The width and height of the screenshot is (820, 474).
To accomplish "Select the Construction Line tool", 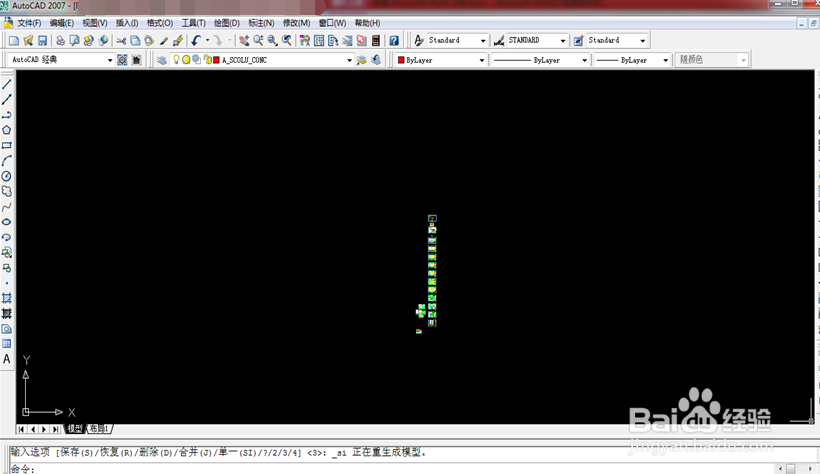I will [7, 99].
